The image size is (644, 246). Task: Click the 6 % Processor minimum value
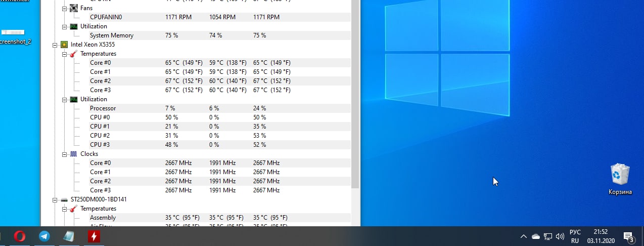pos(214,108)
